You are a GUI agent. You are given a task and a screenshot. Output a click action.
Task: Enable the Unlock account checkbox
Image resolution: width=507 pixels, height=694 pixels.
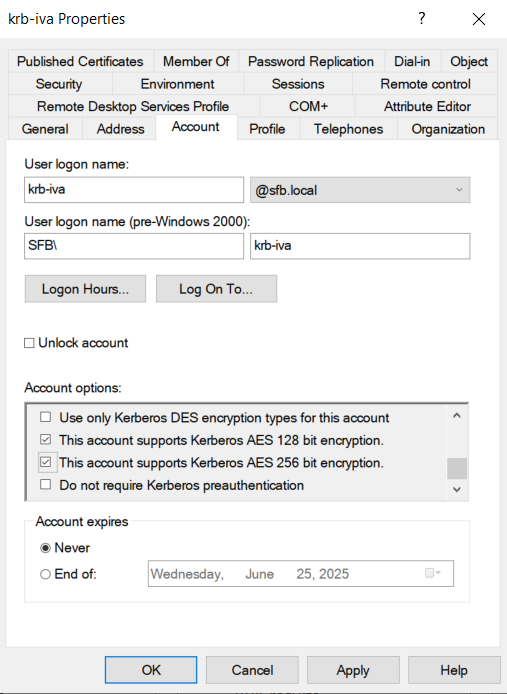click(x=29, y=343)
